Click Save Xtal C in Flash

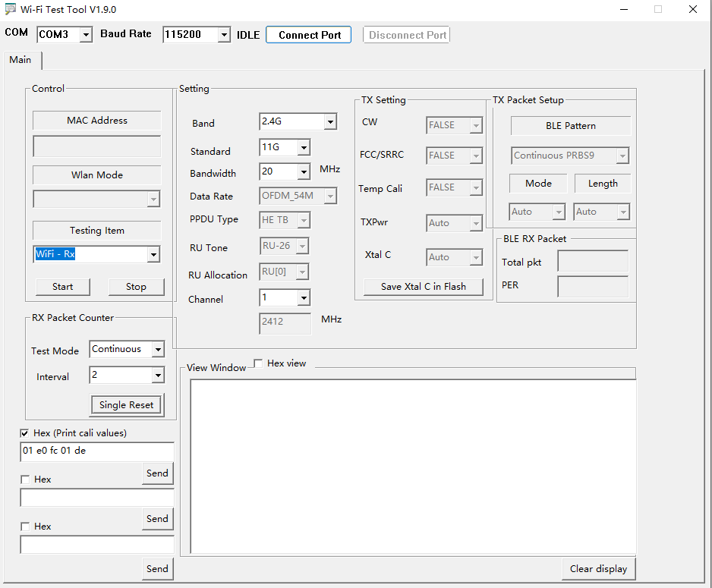pyautogui.click(x=423, y=287)
